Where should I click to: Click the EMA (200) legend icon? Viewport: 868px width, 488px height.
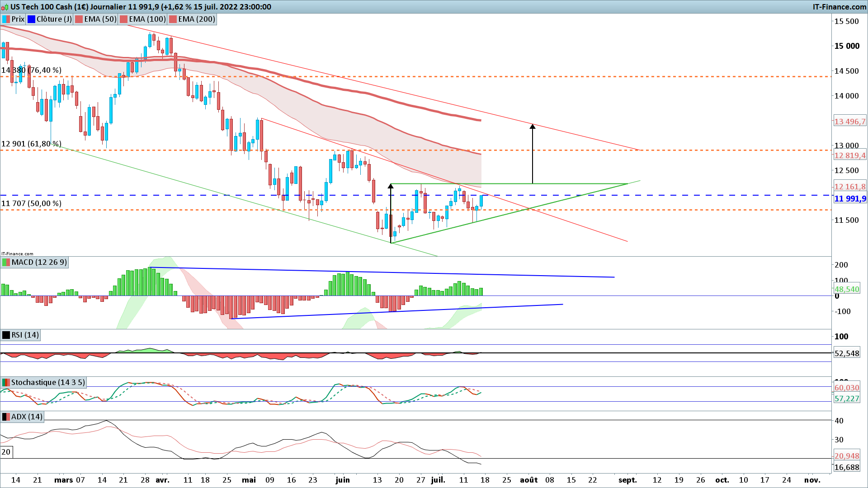click(173, 19)
